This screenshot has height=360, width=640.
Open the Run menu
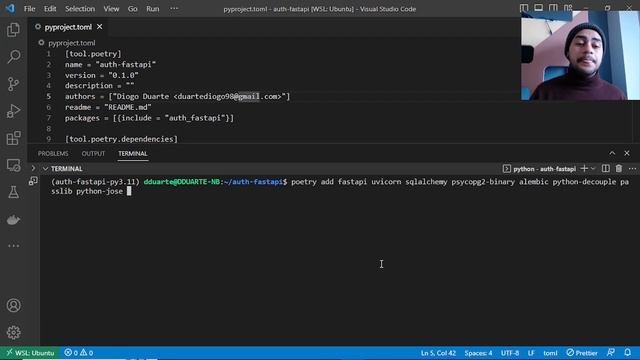coord(153,9)
